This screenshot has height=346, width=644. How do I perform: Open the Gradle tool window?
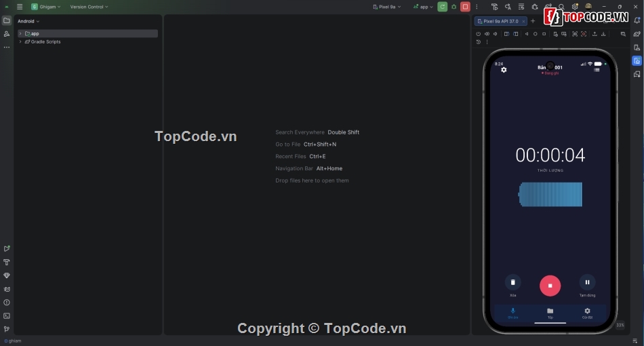click(x=637, y=34)
